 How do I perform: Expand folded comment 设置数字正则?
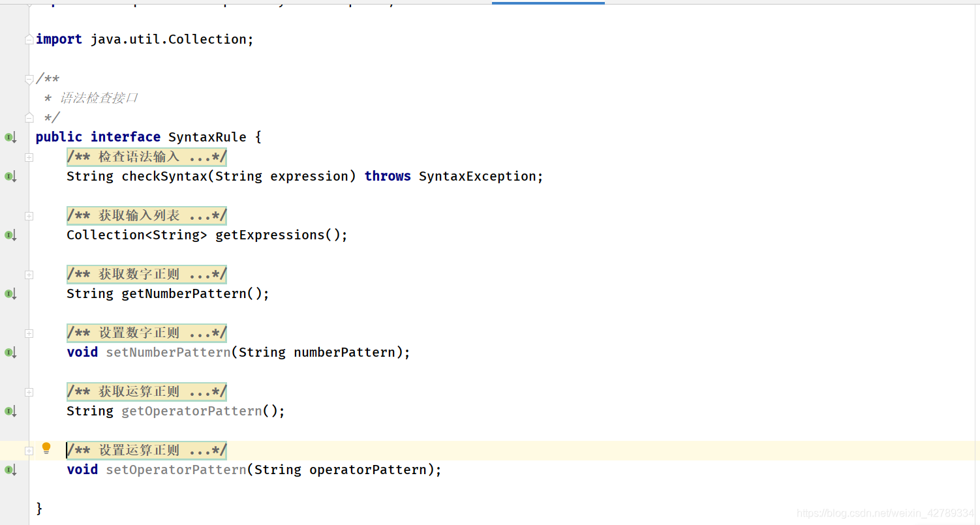[x=29, y=333]
